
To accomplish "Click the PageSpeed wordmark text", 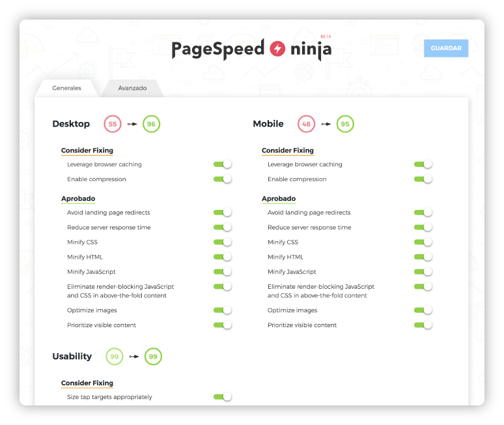I will pos(218,50).
